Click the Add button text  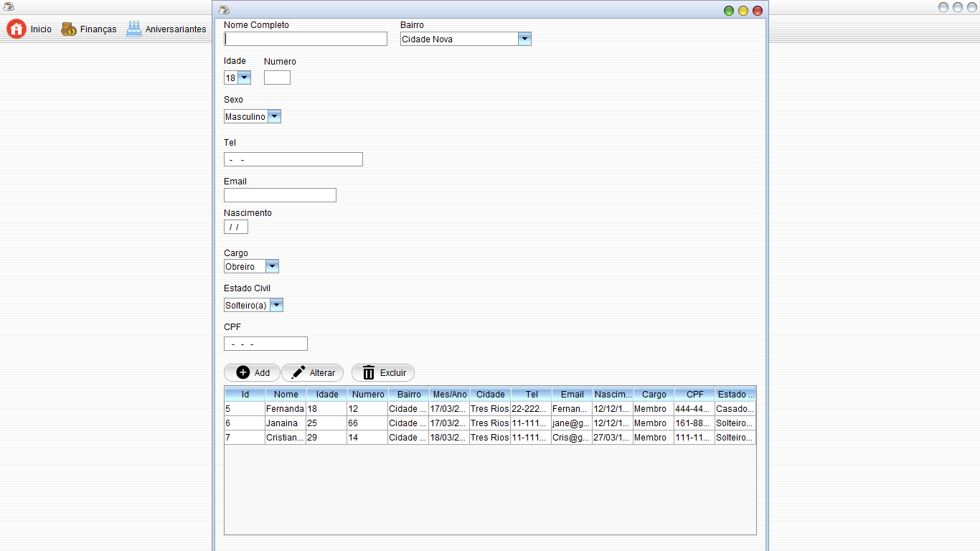click(262, 373)
